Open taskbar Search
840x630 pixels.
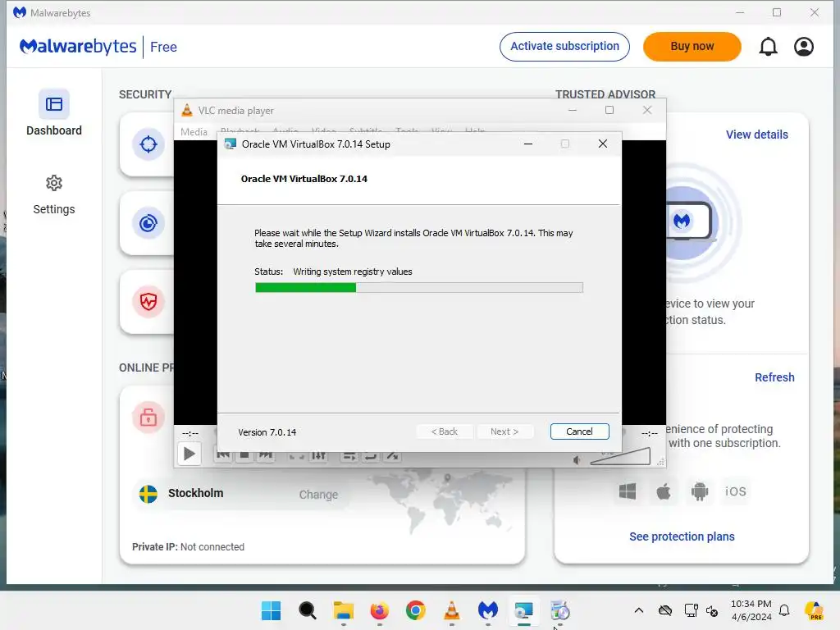click(x=308, y=610)
